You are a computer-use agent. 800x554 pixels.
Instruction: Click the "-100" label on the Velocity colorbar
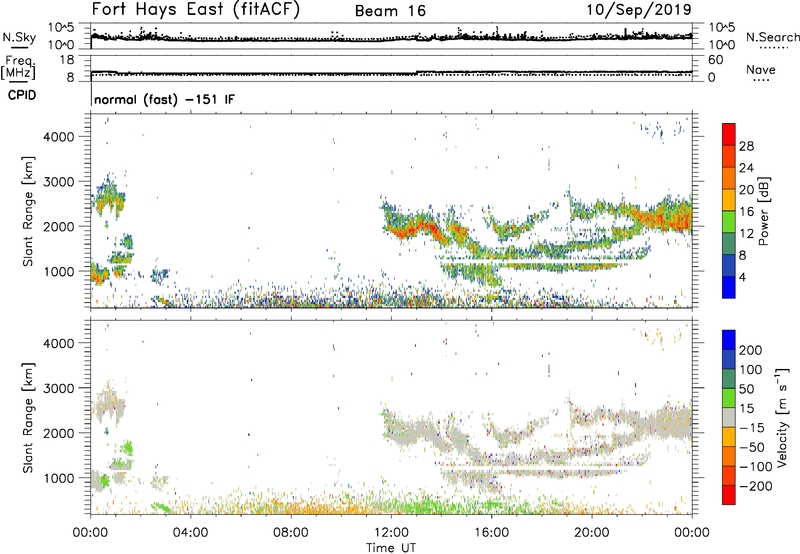pyautogui.click(x=756, y=467)
